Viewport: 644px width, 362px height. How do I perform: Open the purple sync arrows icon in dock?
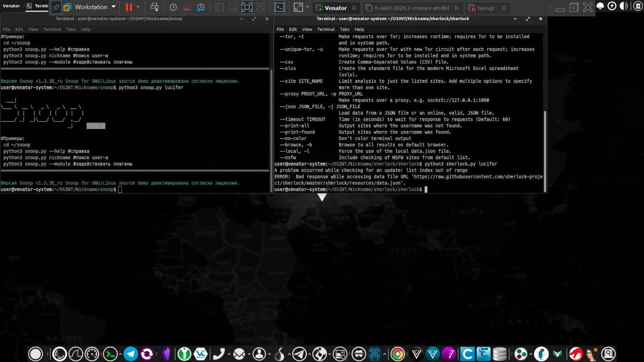[147, 354]
